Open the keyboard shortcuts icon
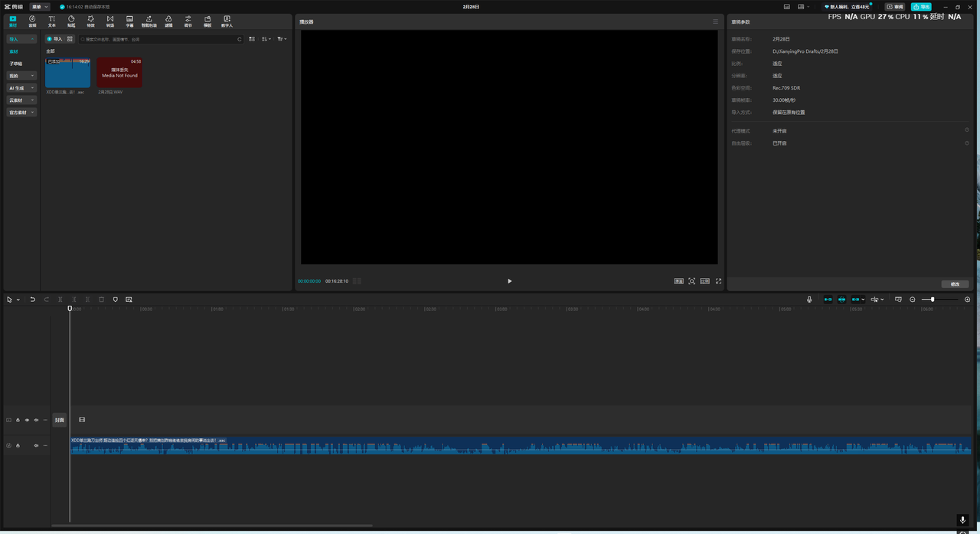Screen dimensions: 980x534 tap(786, 7)
